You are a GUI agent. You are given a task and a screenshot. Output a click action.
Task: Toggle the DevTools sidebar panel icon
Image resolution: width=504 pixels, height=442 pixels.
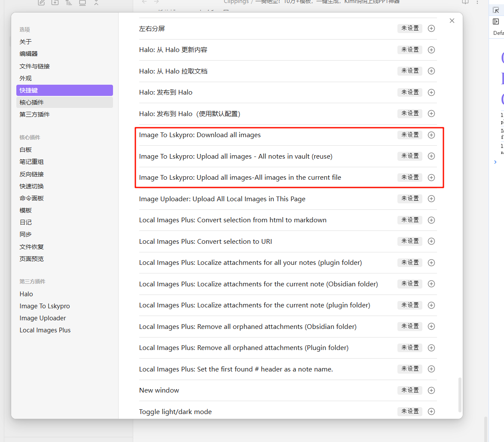point(496,21)
